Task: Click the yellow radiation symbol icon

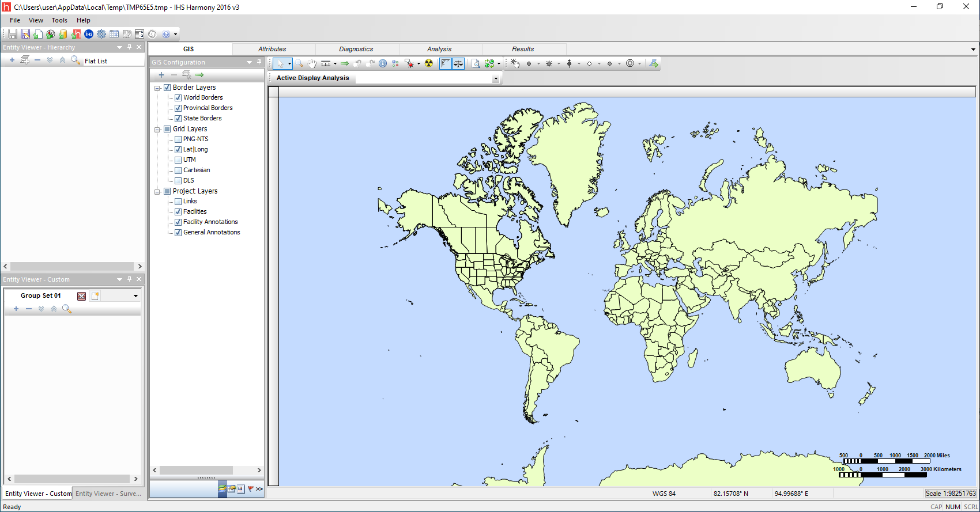Action: tap(429, 63)
